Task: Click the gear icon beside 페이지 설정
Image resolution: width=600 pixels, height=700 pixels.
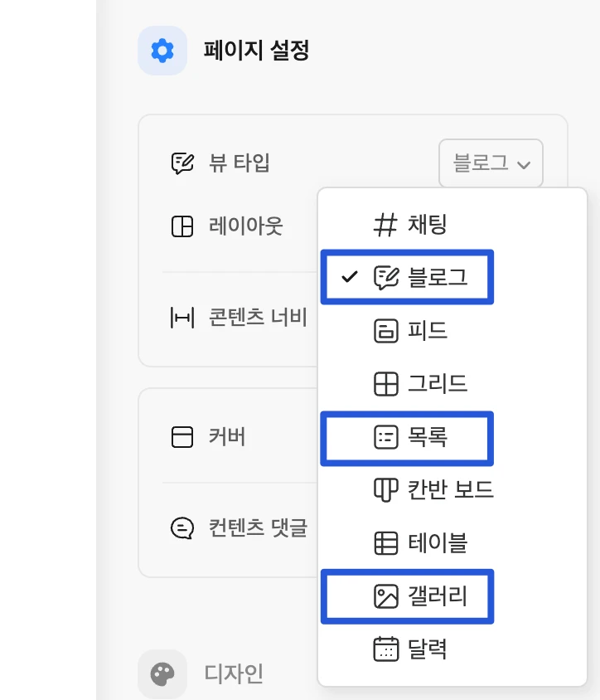Action: [x=162, y=51]
